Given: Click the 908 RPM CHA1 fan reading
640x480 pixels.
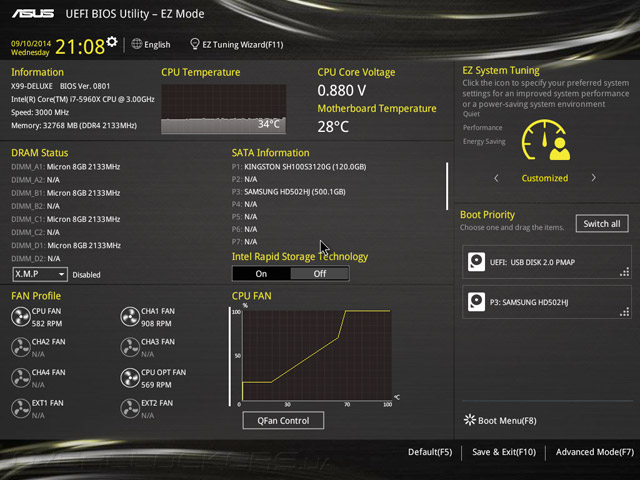Looking at the screenshot, I should click(156, 324).
